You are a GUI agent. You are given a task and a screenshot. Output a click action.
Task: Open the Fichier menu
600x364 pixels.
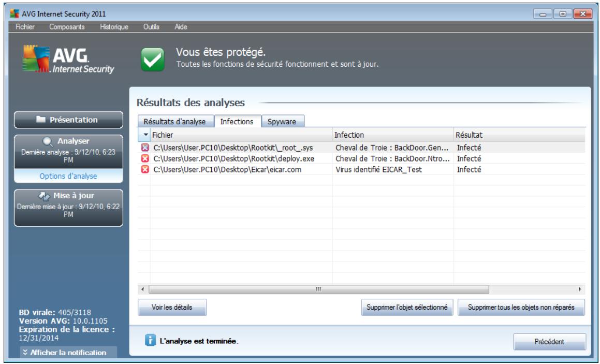point(25,27)
